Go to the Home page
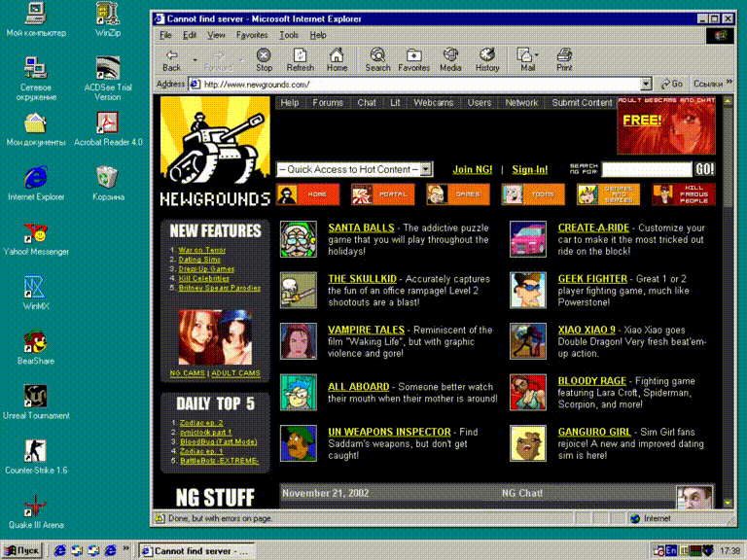 tap(337, 60)
